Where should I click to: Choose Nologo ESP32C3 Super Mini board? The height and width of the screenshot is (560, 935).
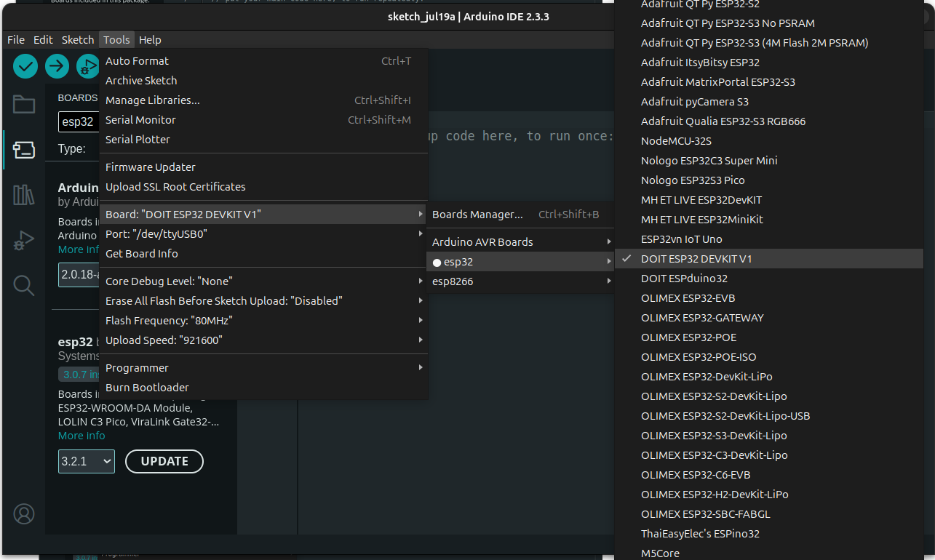pos(768,161)
